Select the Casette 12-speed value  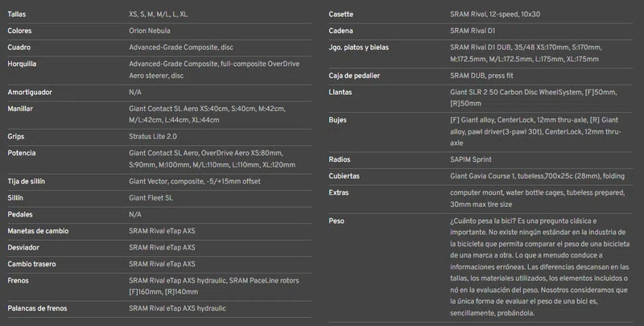(495, 14)
